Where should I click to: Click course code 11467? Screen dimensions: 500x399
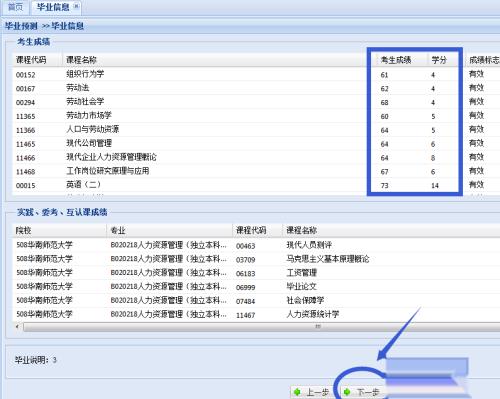coord(245,315)
